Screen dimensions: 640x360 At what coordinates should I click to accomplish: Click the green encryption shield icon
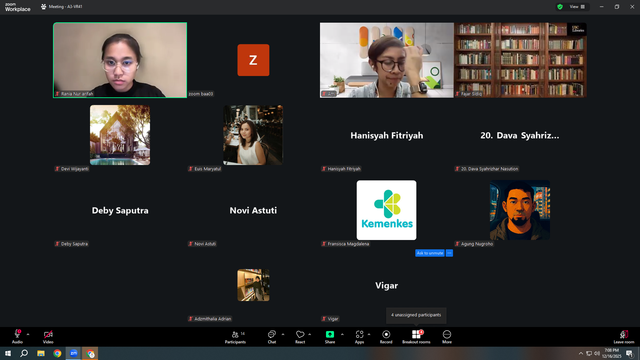coord(560,7)
